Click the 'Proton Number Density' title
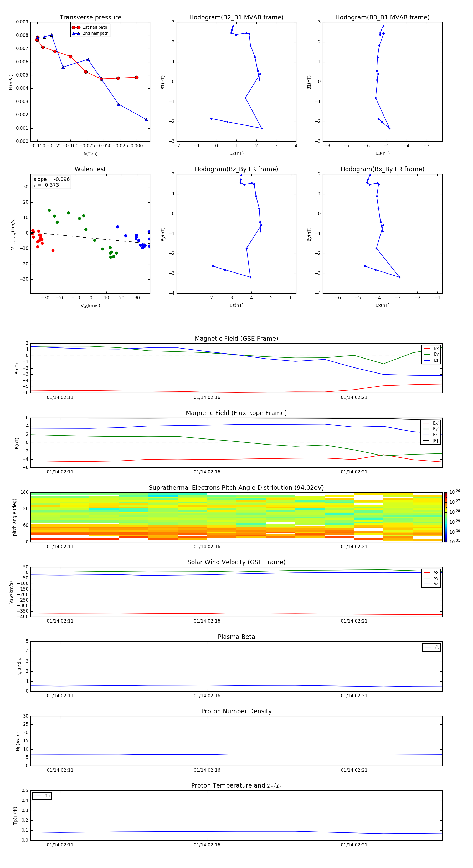 coord(236,711)
